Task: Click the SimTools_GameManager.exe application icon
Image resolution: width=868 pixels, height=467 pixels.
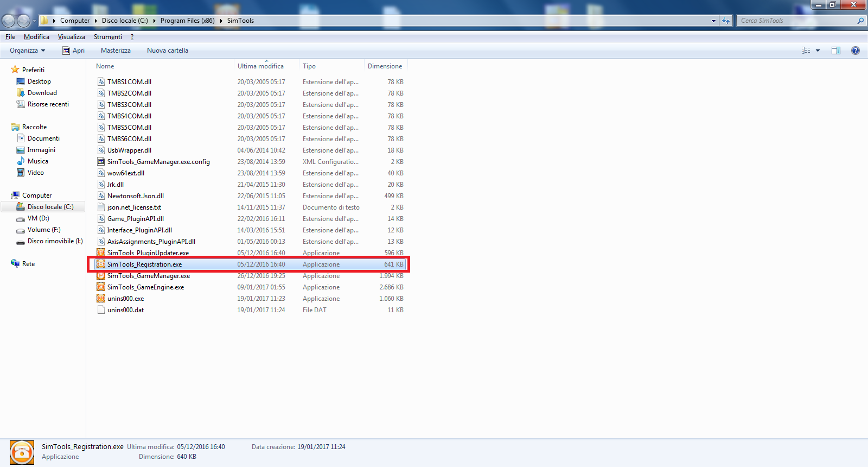Action: (101, 276)
